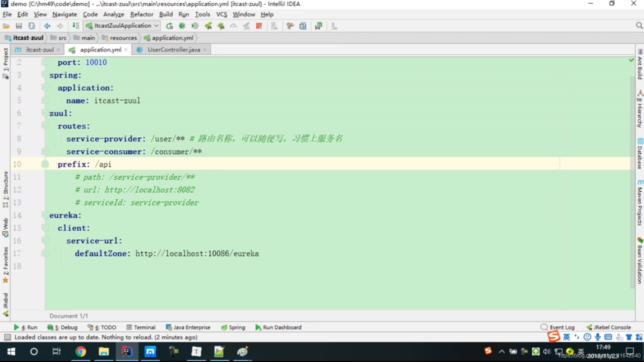Toggle the JRebel side panel
644x362 pixels.
pos(5,304)
